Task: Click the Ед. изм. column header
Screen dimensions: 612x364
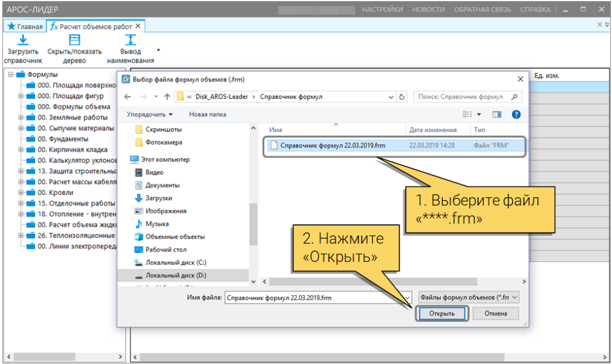Action: tap(546, 76)
